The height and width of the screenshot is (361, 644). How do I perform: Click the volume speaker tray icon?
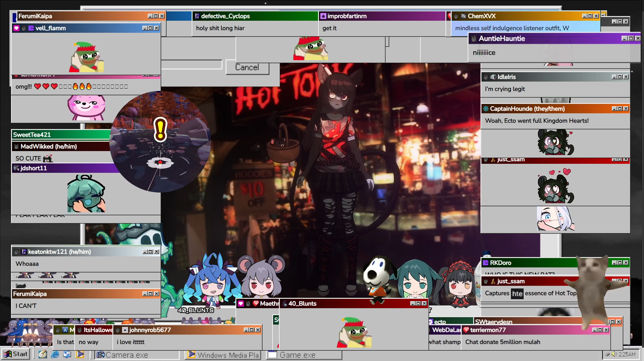[x=614, y=354]
